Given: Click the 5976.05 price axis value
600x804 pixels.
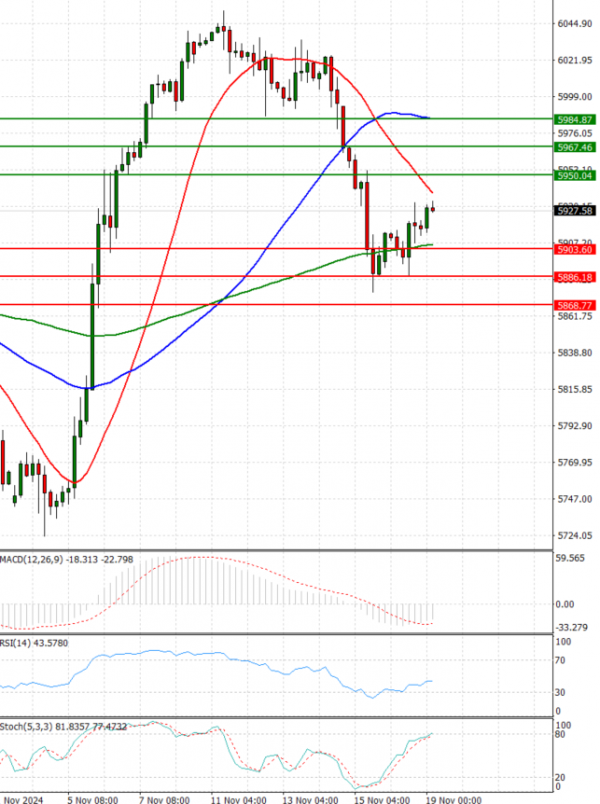Looking at the screenshot, I should [x=574, y=133].
